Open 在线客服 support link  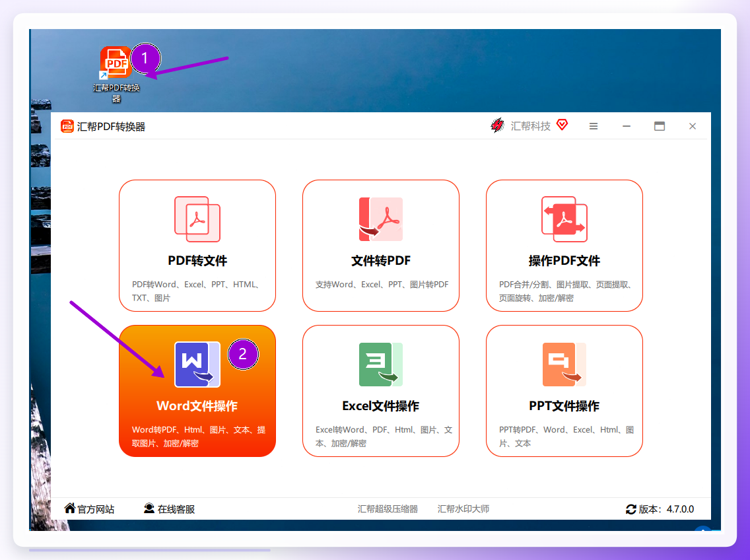[x=176, y=509]
